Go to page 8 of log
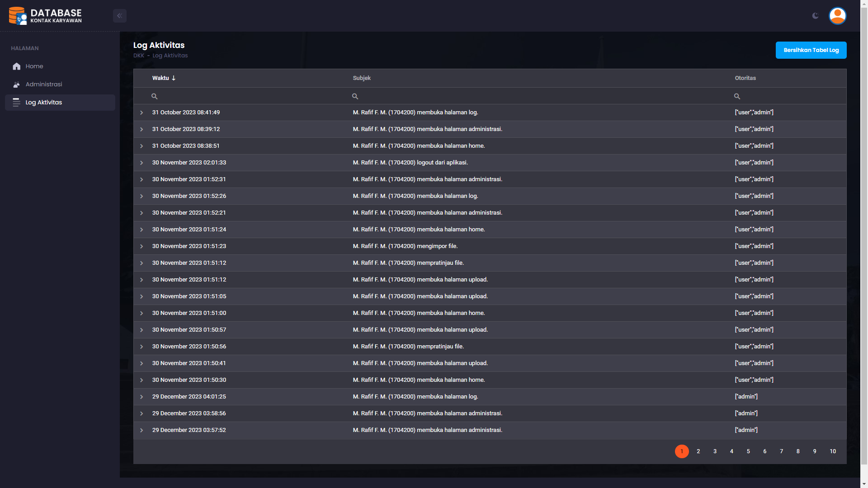 (x=798, y=451)
